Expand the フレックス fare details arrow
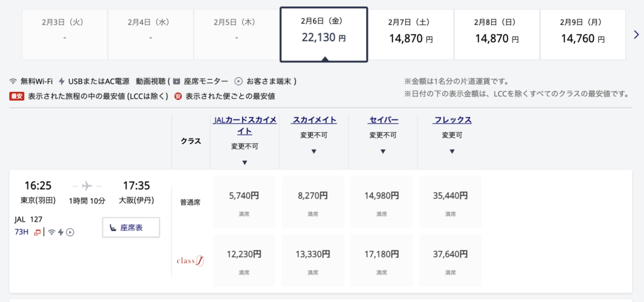The height and width of the screenshot is (302, 644). pos(452,152)
